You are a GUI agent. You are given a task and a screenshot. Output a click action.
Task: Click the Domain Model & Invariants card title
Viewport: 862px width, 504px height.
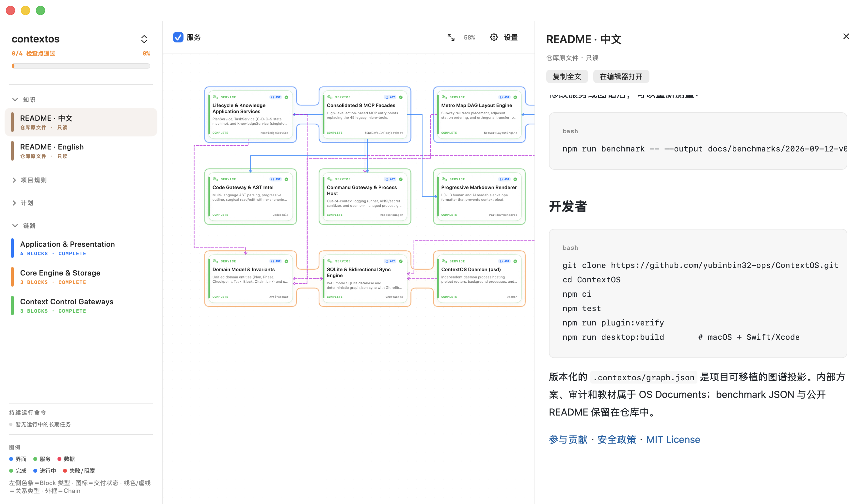[244, 269]
